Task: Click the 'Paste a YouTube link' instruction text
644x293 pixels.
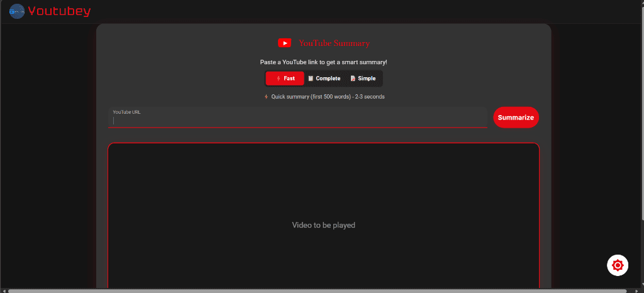Action: tap(324, 62)
